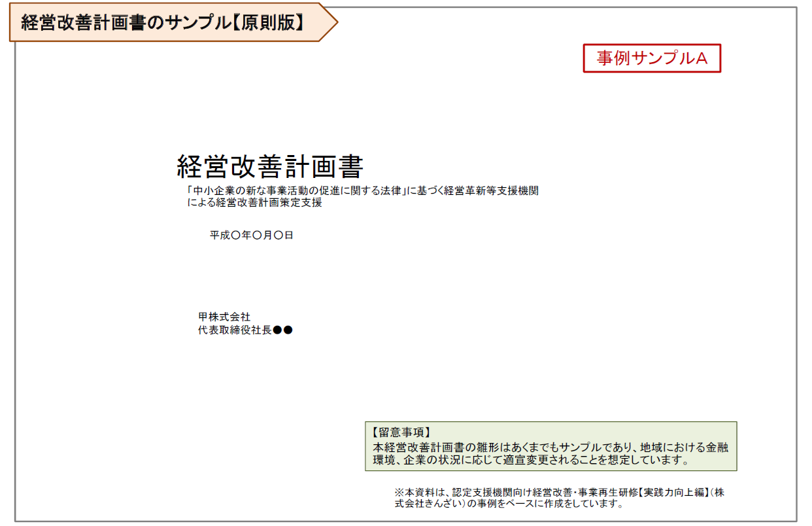Select the month placeholder circle before 月

(257, 236)
